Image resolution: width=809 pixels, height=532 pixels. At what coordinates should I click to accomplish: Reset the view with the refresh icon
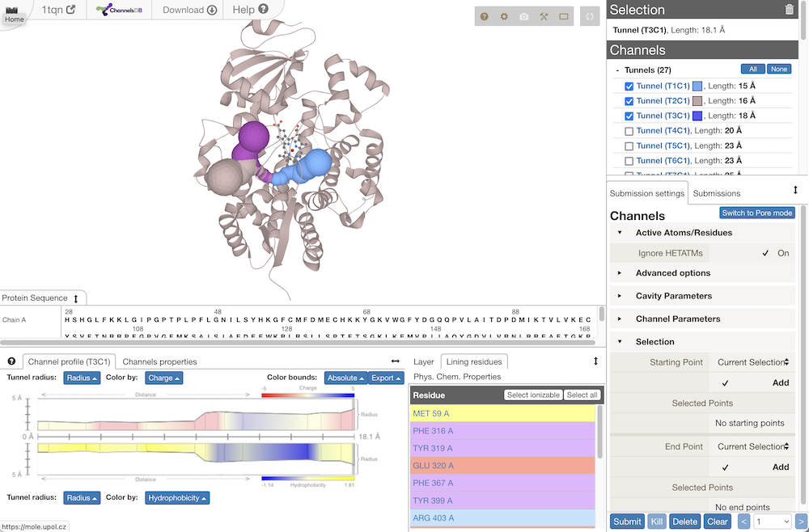pyautogui.click(x=591, y=16)
